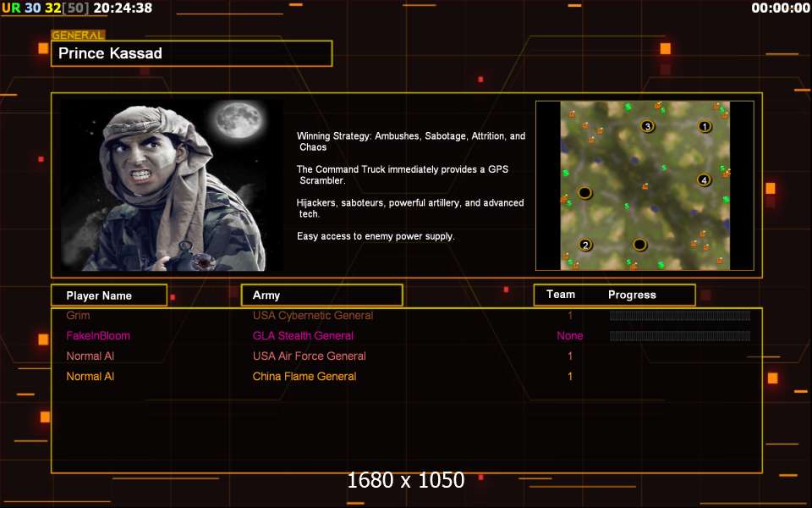Click the Player Name column header

109,295
